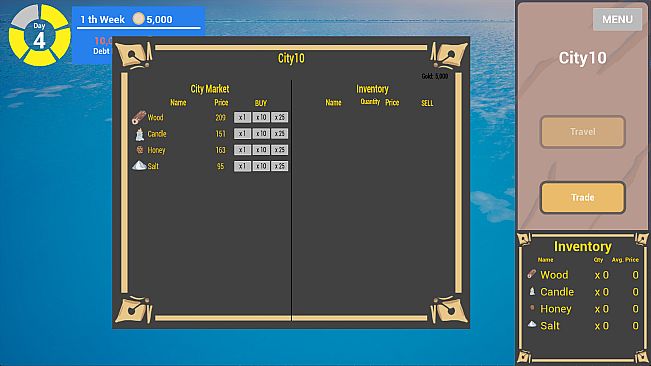Viewport: 651px width, 366px height.
Task: Buy x25 Wood in City Market
Action: pyautogui.click(x=280, y=117)
